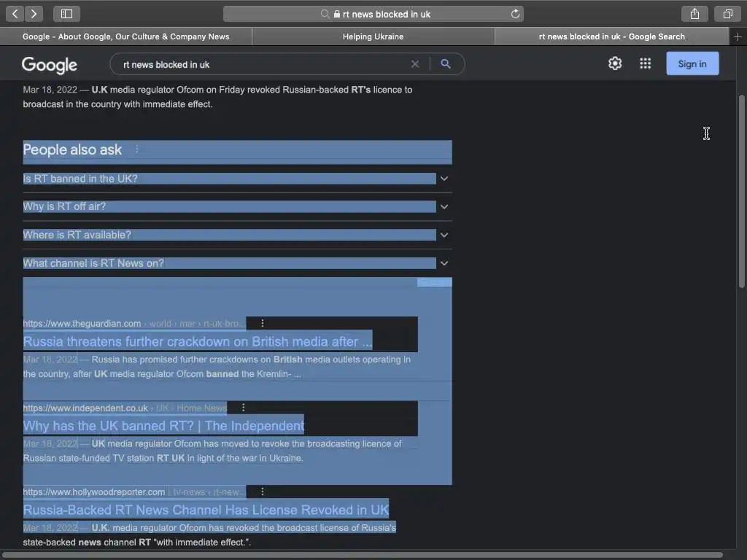This screenshot has height=560, width=747.
Task: Click the Safari address bar
Action: (373, 15)
